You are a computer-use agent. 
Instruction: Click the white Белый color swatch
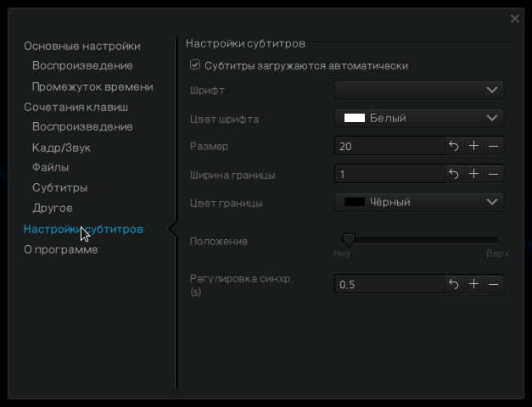pos(355,118)
